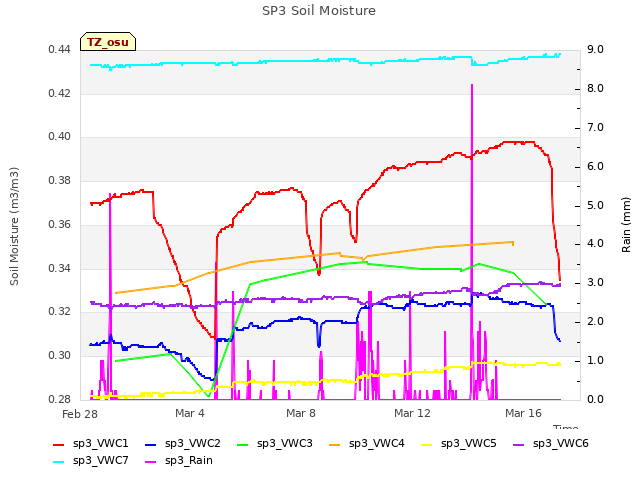Click the Mar 12 x-axis tick label
The height and width of the screenshot is (480, 640).
click(412, 413)
